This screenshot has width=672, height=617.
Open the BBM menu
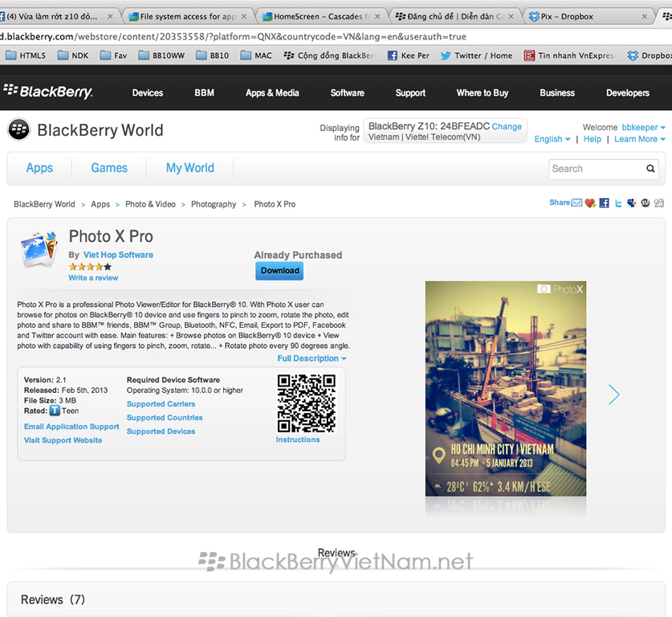point(204,92)
